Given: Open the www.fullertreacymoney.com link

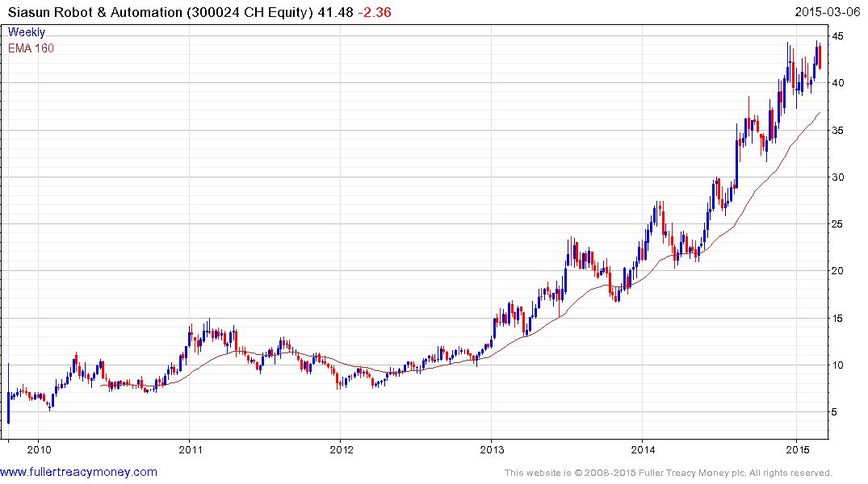Looking at the screenshot, I should pos(78,473).
